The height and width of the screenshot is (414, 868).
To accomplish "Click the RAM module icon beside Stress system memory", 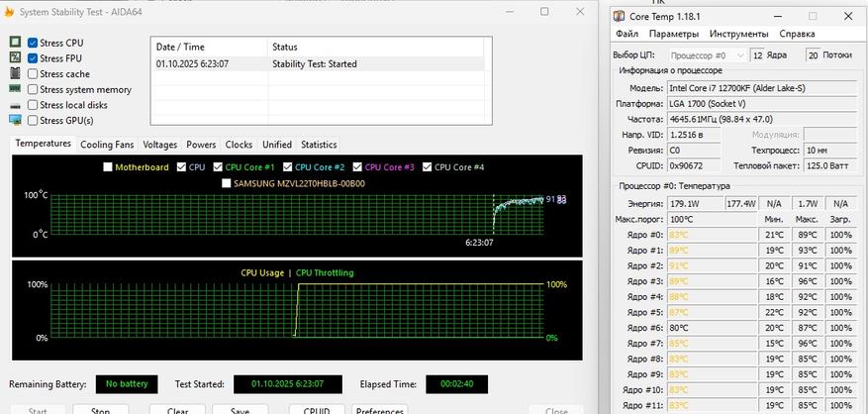I will click(x=15, y=89).
